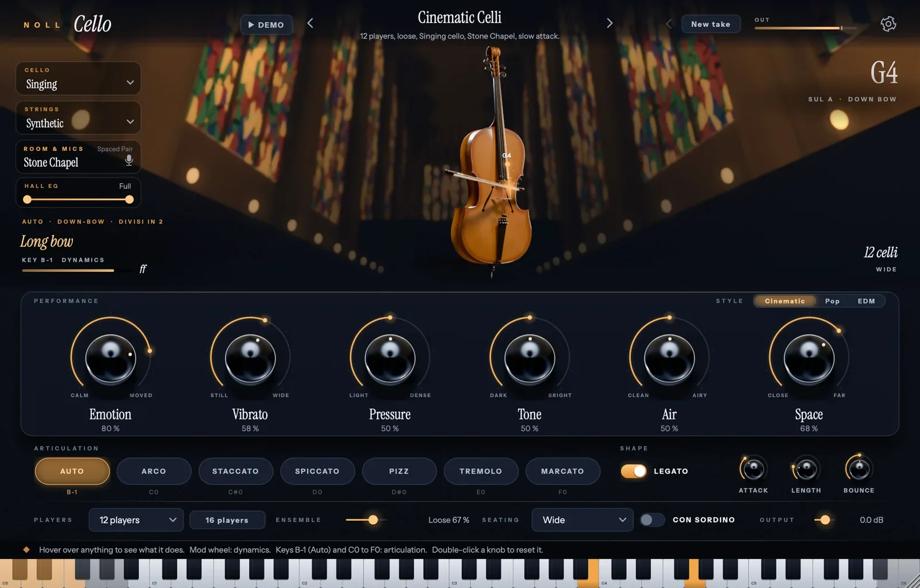Screen dimensions: 920x588
Task: Play the Demo
Action: (x=266, y=25)
